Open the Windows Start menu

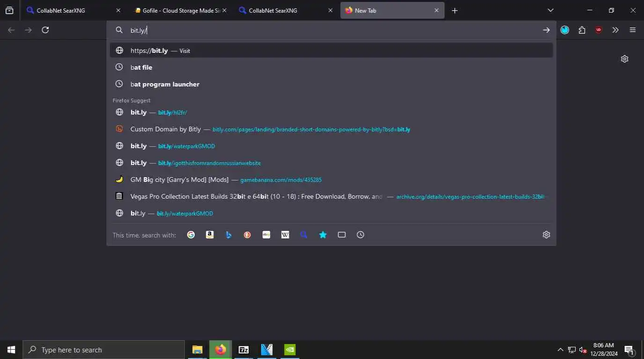click(11, 350)
